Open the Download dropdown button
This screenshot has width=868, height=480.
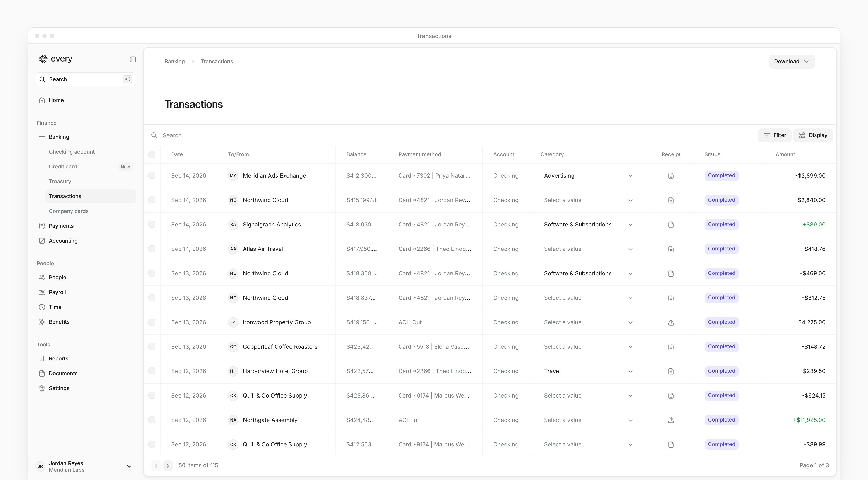click(792, 61)
